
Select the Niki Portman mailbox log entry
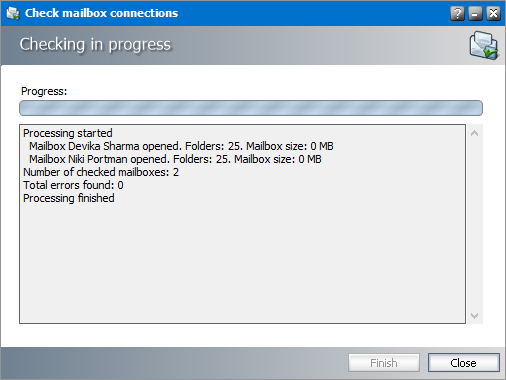pos(175,159)
